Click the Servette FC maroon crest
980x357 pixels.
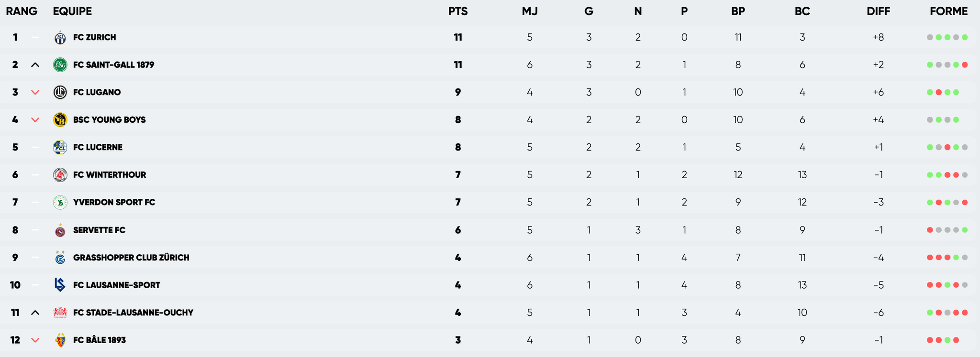(60, 230)
